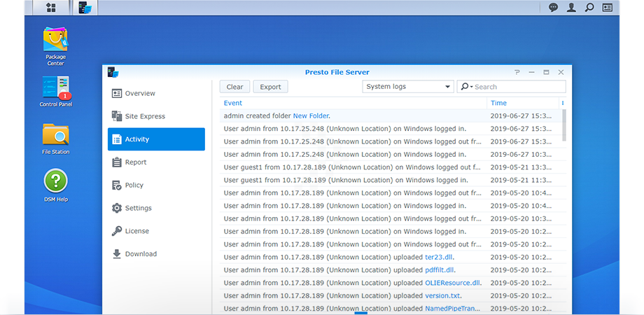
Task: Click the Export logs button
Action: (x=270, y=87)
